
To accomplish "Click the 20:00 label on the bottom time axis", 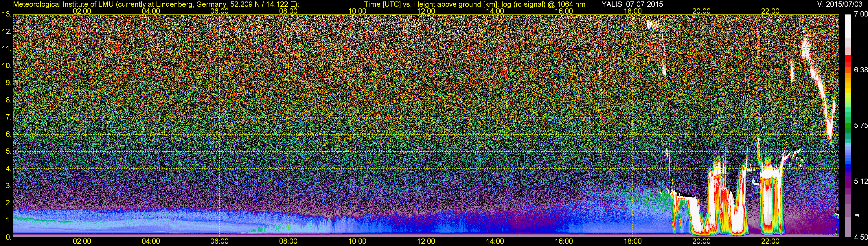I will (702, 241).
